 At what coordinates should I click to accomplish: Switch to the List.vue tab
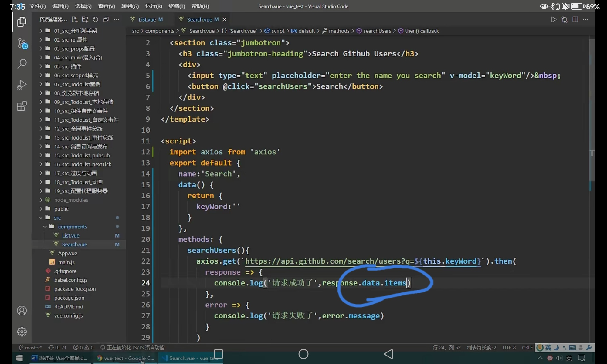coord(147,19)
